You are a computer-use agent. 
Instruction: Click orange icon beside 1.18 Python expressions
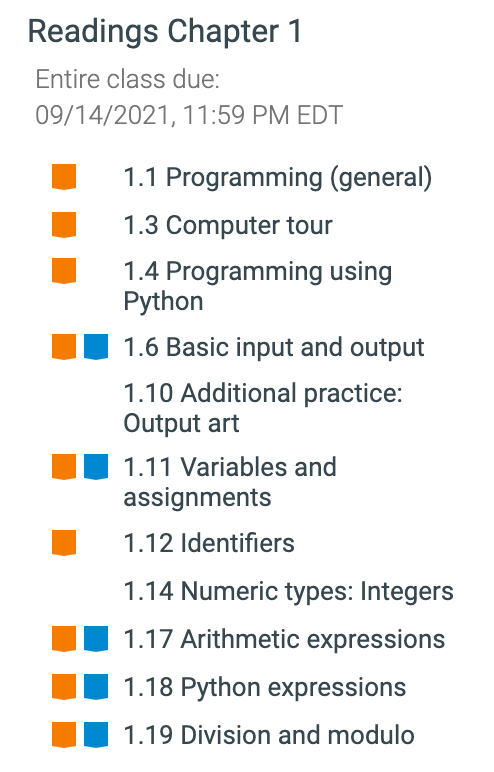pos(64,687)
